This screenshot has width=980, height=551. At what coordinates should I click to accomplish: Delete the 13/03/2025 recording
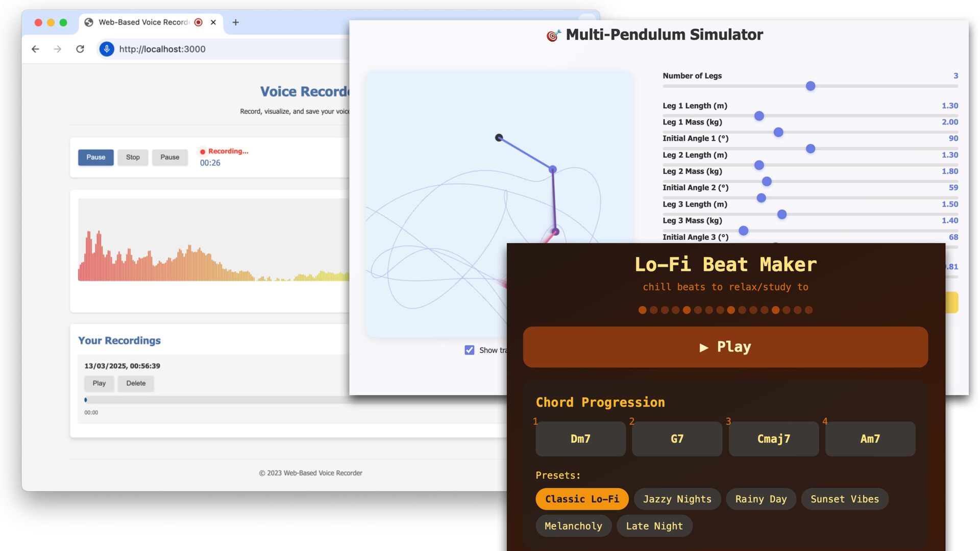pyautogui.click(x=136, y=383)
